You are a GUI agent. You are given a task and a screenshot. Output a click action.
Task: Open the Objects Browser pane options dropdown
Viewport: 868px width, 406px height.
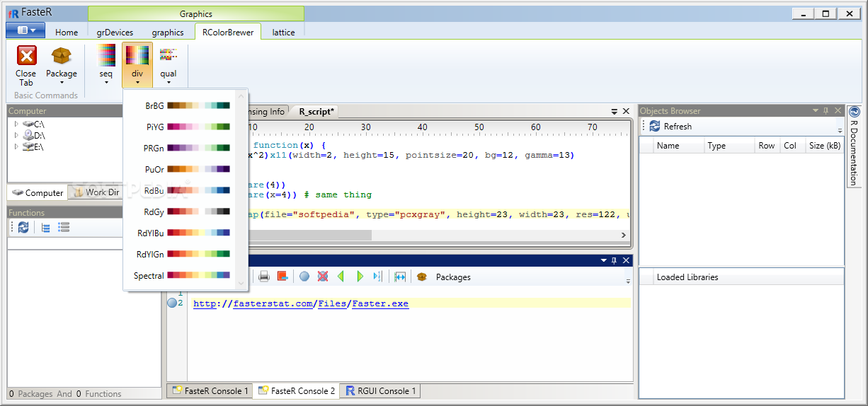coord(816,111)
